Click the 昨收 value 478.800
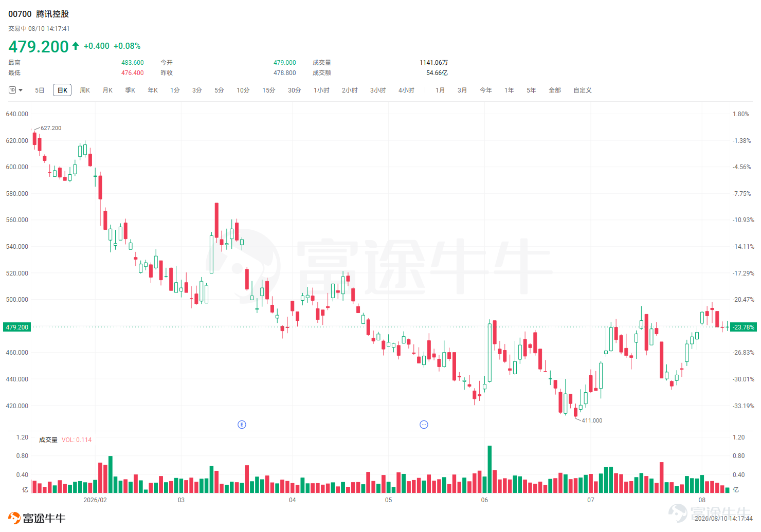The image size is (761, 532). click(285, 73)
